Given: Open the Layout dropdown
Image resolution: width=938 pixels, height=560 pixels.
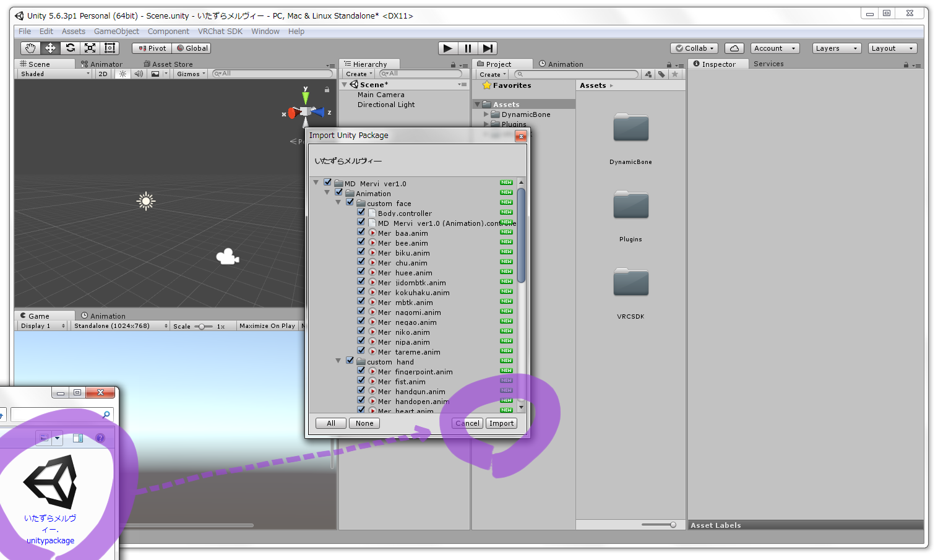Looking at the screenshot, I should pyautogui.click(x=892, y=48).
